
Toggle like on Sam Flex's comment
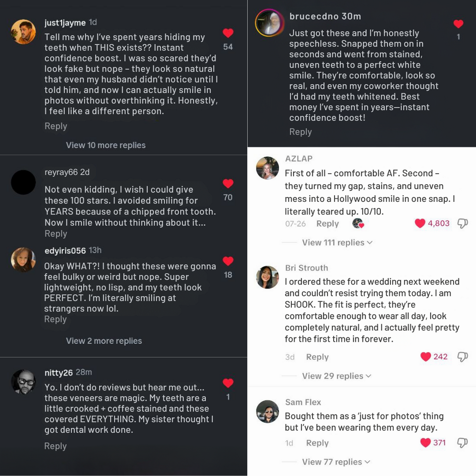(x=426, y=443)
